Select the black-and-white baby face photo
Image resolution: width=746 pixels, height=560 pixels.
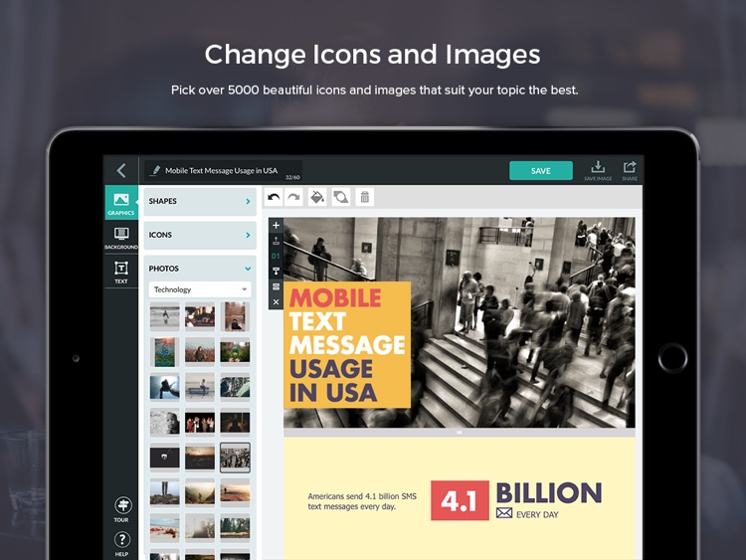(164, 422)
